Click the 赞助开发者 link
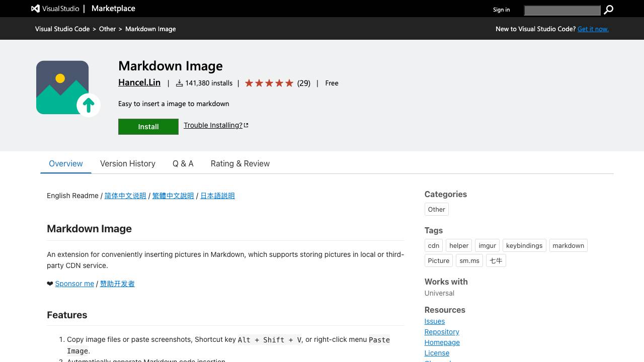The image size is (644, 362). (x=117, y=284)
